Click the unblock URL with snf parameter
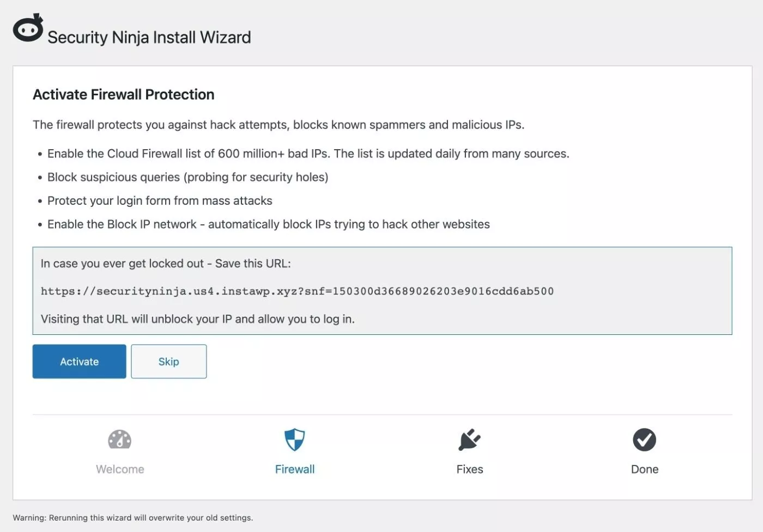This screenshot has height=532, width=763. point(297,291)
